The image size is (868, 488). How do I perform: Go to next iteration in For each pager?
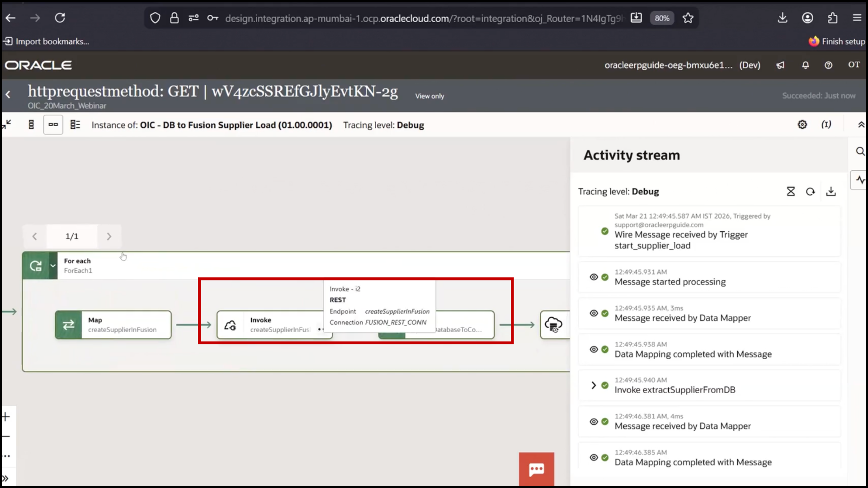pos(109,236)
